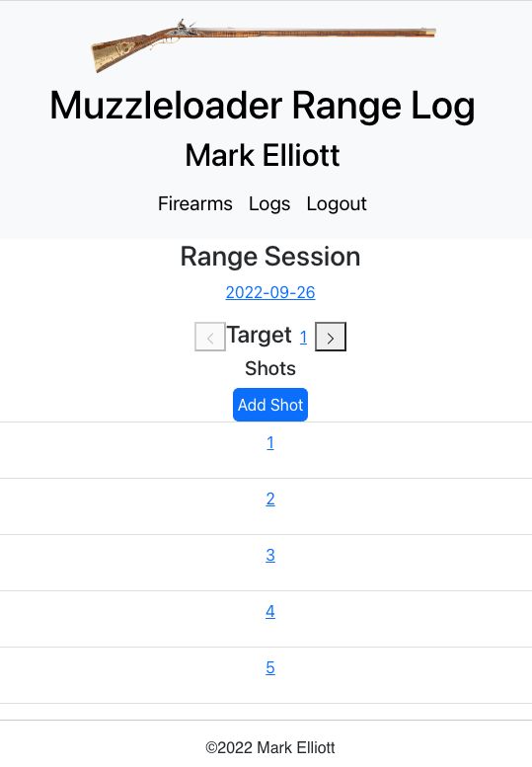This screenshot has height=767, width=532.
Task: Open the 2022-09-26 session date link
Action: [x=270, y=292]
